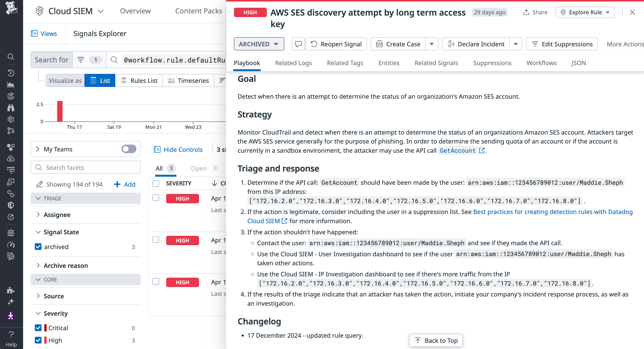Screen dimensions: 644x349
Task: Open APM using the binoculars sidebar icon
Action: click(x=11, y=108)
